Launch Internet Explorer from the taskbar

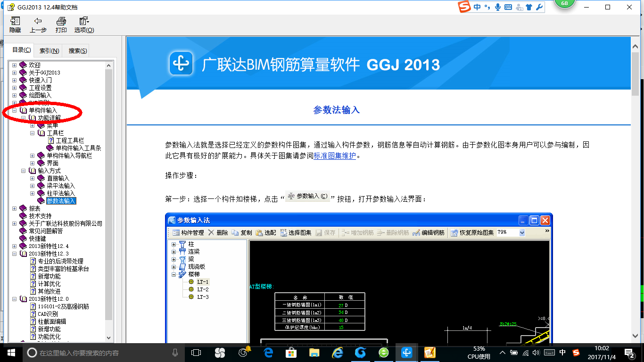[338, 353]
